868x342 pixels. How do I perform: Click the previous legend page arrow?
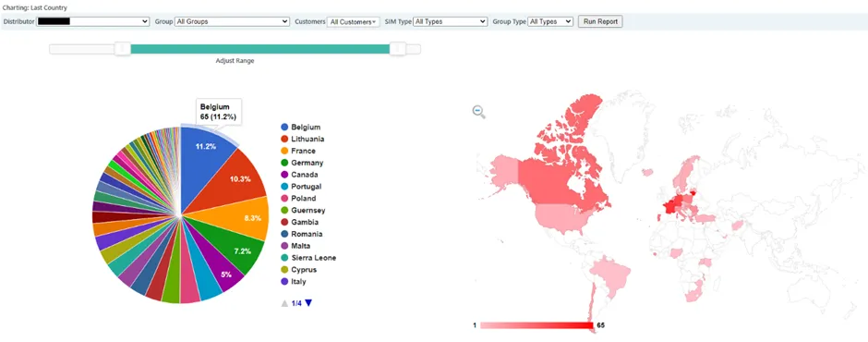click(x=284, y=303)
